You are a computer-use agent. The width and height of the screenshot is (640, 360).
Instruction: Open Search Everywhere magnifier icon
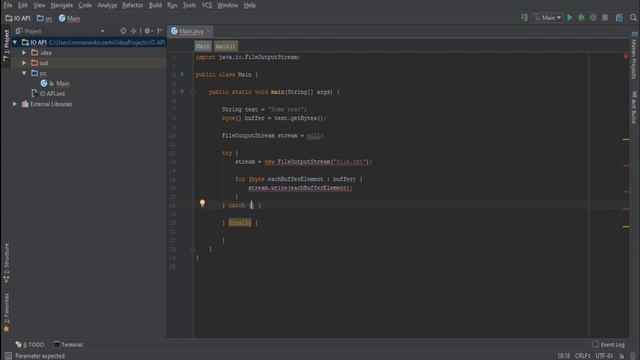click(x=633, y=18)
